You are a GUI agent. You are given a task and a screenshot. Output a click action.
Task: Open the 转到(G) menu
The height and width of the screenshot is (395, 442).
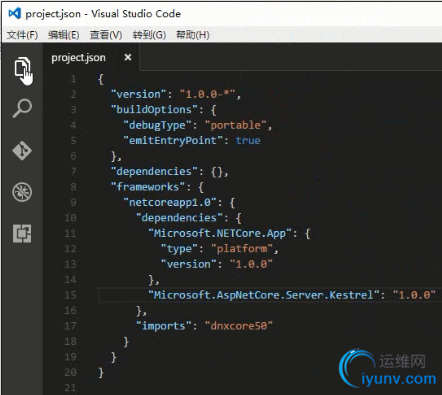point(149,35)
